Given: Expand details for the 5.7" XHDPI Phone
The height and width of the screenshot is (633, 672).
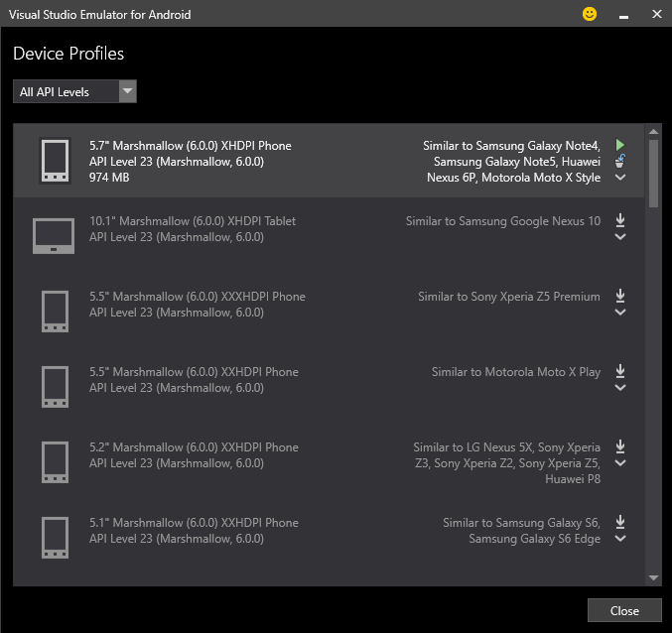Looking at the screenshot, I should (620, 178).
